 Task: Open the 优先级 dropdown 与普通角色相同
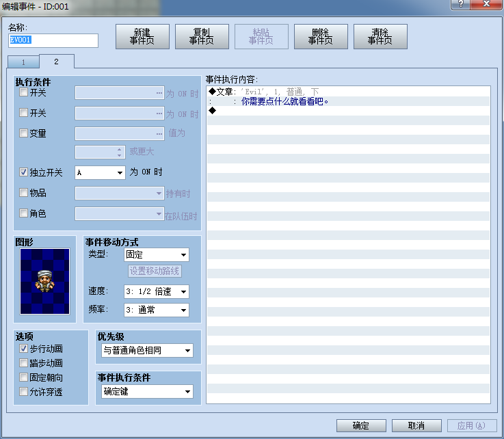(x=148, y=350)
